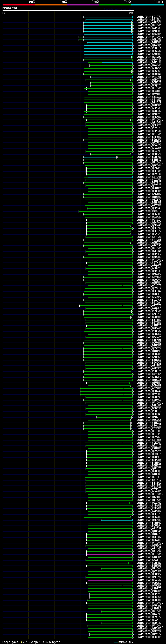The height and width of the screenshot is (644, 166).
Task: Select the UniRef100_Q10EQ6 label
Action: pos(149,45)
